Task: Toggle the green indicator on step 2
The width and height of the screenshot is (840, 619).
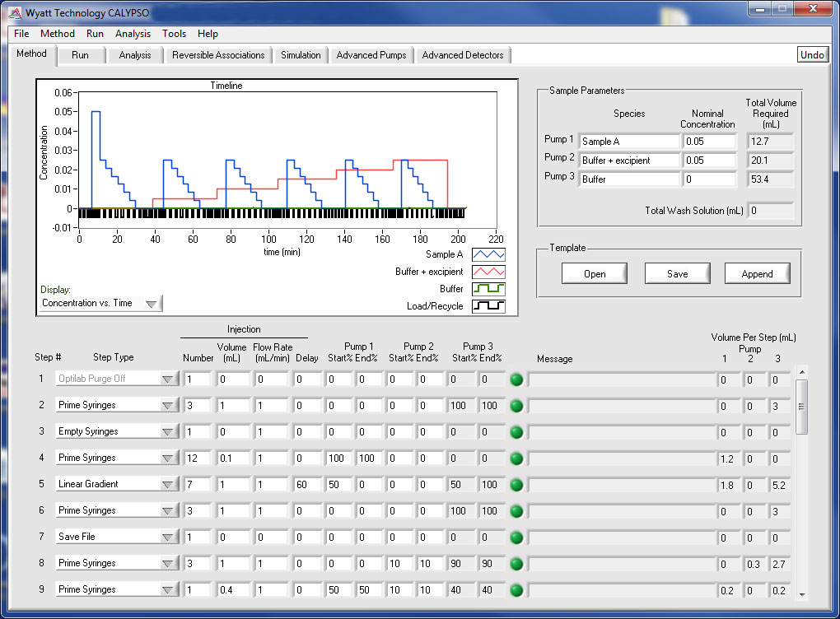Action: click(x=516, y=406)
